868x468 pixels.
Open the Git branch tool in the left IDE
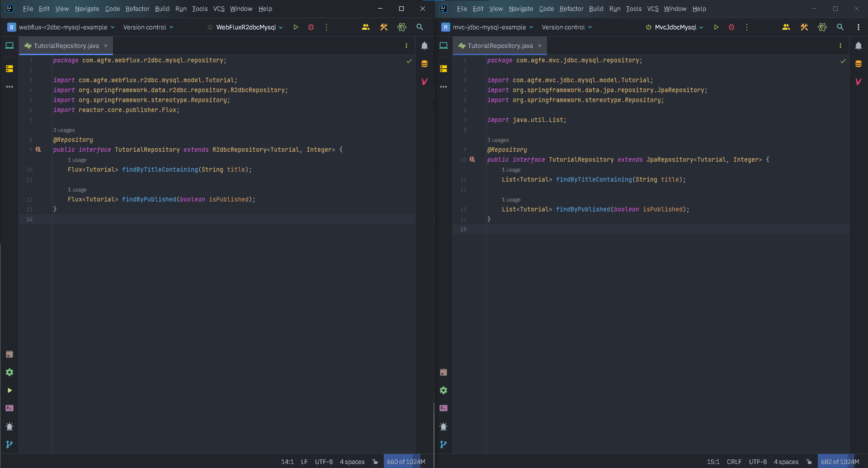tap(9, 444)
